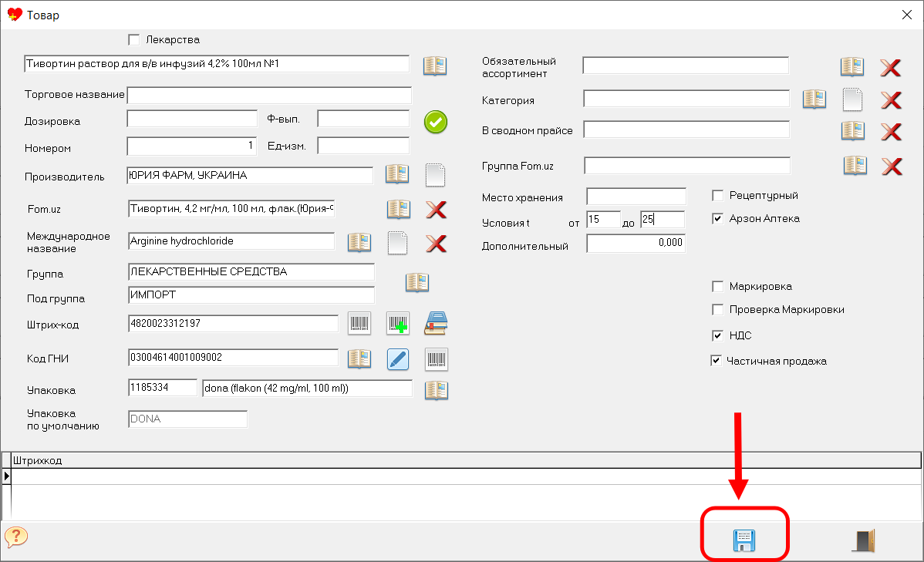The width and height of the screenshot is (924, 562).
Task: Click blank page icon in Категория row
Action: (852, 99)
